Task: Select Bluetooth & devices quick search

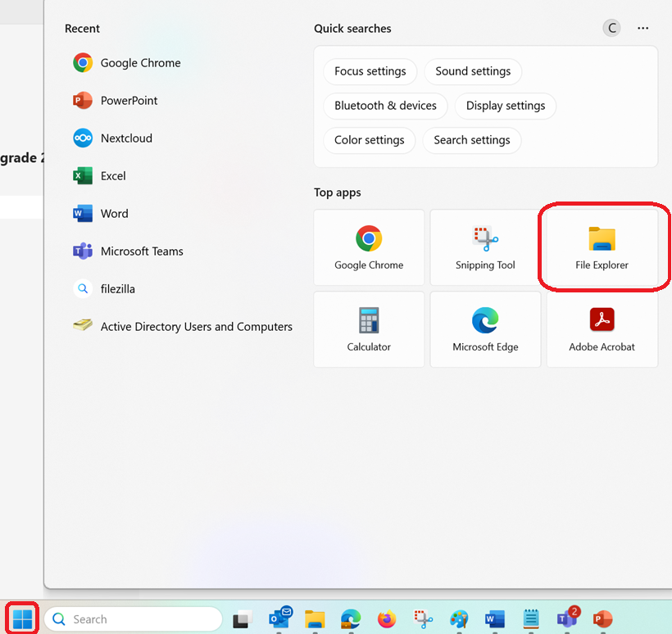Action: pos(385,106)
